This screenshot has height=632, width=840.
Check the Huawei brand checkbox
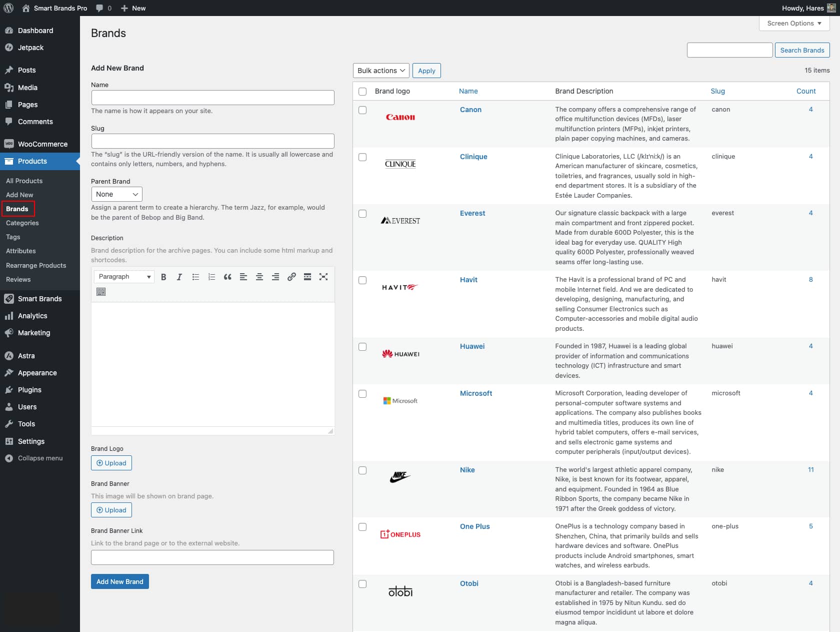coord(362,347)
